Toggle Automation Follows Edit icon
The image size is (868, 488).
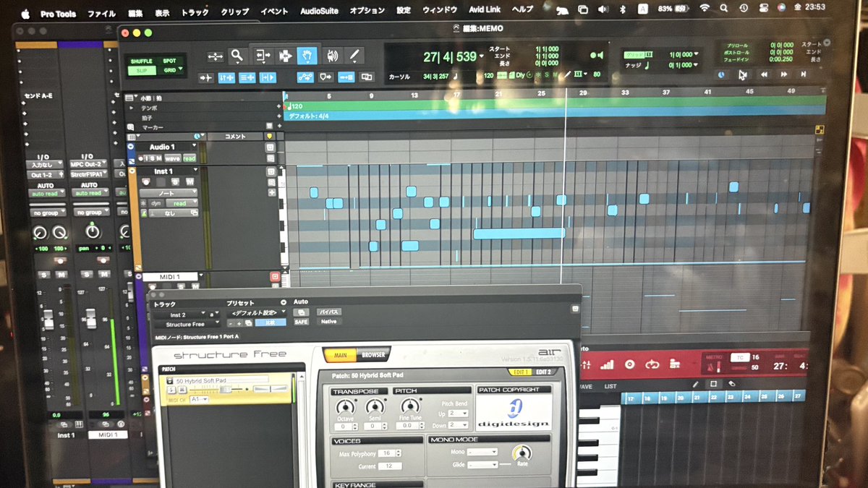tap(305, 77)
